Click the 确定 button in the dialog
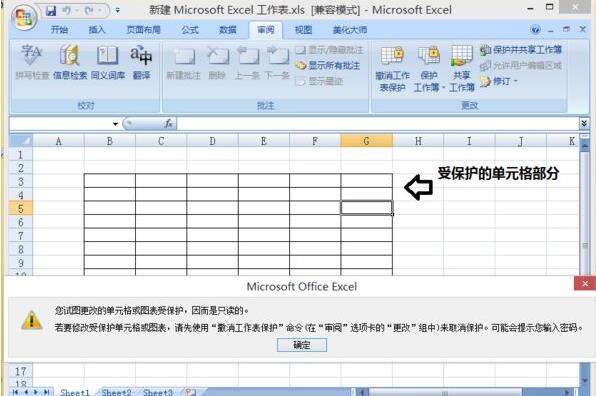The height and width of the screenshot is (396, 596). [x=302, y=345]
